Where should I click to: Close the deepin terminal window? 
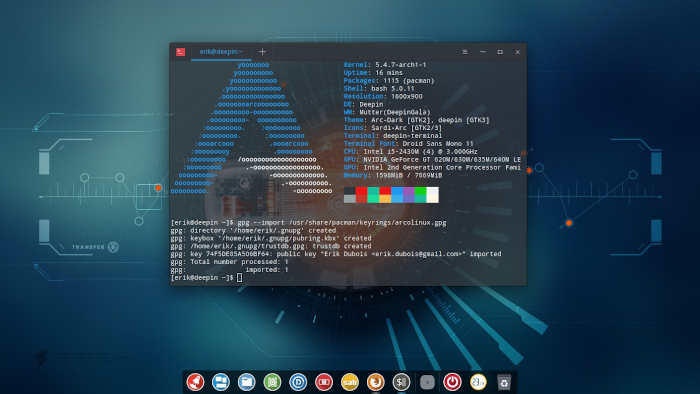pyautogui.click(x=517, y=52)
